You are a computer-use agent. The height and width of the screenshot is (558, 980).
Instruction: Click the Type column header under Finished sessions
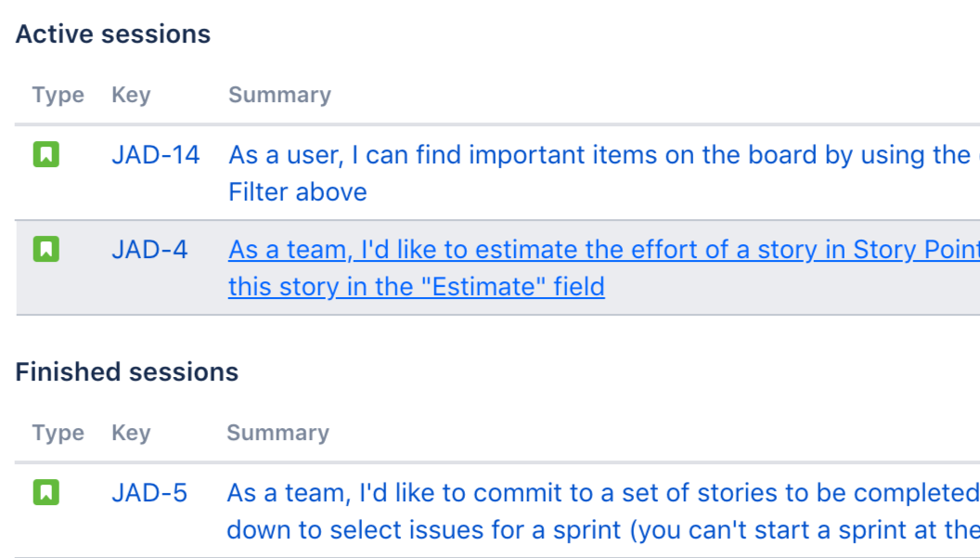pos(58,433)
